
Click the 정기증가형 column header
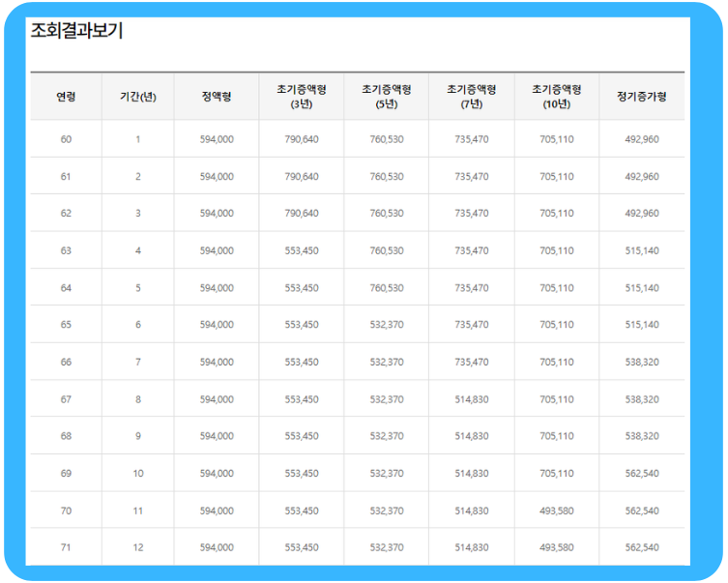pos(642,97)
